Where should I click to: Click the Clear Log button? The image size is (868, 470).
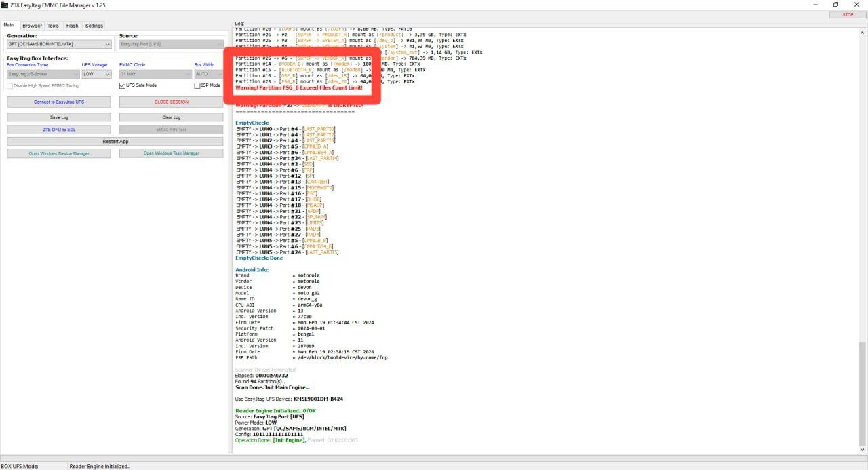(x=171, y=117)
